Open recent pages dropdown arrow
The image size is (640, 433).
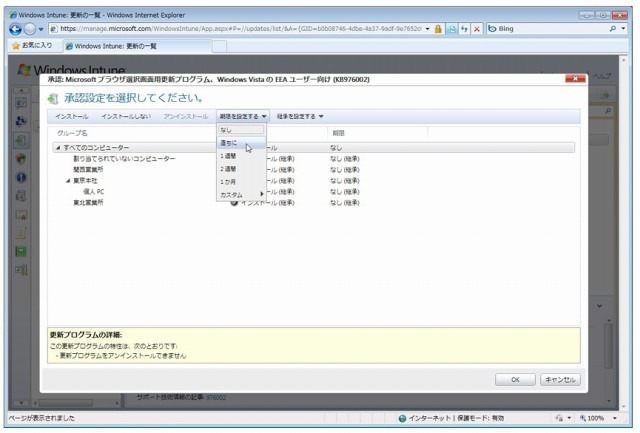point(41,29)
